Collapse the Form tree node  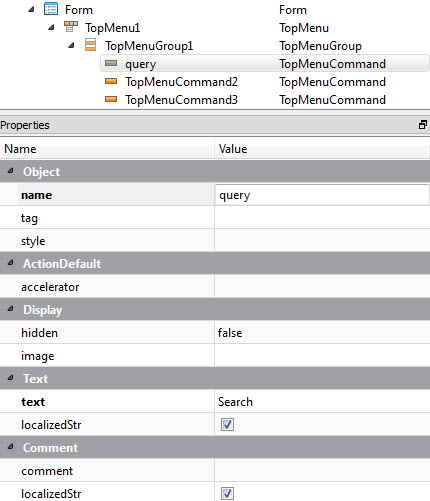(x=31, y=9)
